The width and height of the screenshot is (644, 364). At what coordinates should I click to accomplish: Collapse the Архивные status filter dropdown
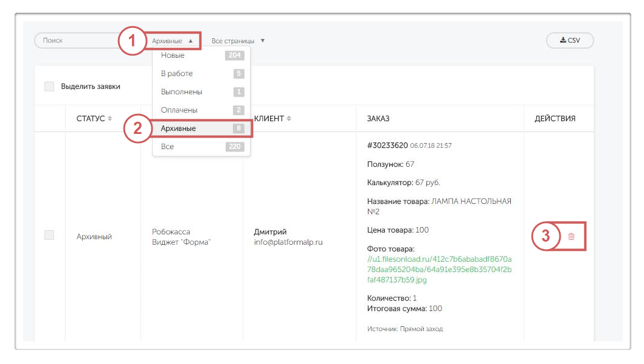point(173,41)
